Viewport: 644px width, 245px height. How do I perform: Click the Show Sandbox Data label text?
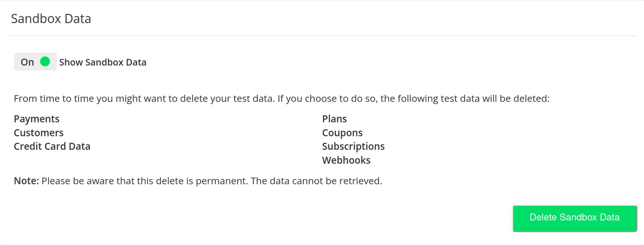pyautogui.click(x=103, y=62)
